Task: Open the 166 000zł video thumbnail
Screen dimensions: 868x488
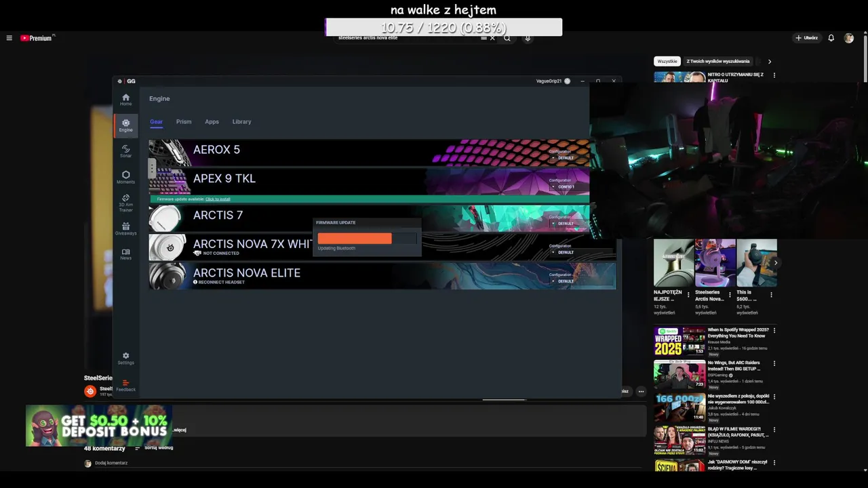Action: 679,407
